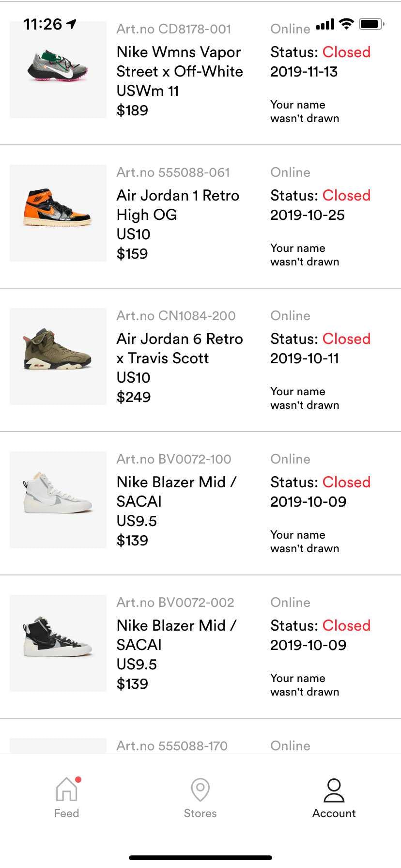Open the black Nike Blazer Mid thumbnail
The height and width of the screenshot is (868, 401).
click(x=58, y=643)
